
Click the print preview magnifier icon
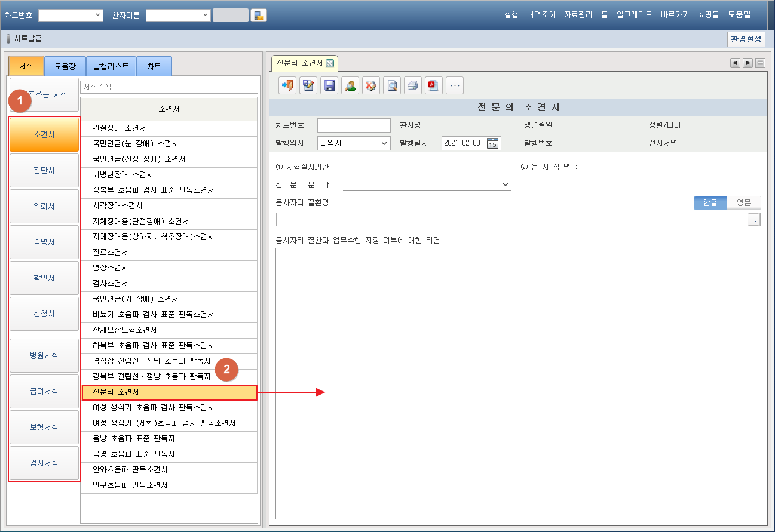[x=392, y=85]
